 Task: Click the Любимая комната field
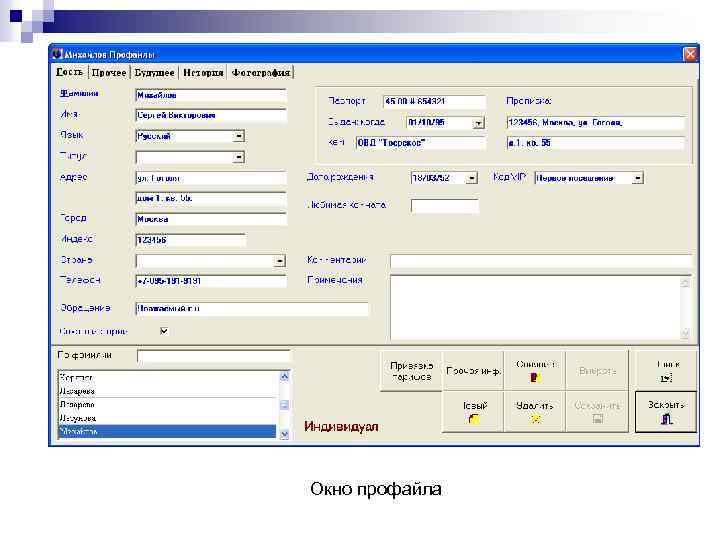[x=444, y=205]
